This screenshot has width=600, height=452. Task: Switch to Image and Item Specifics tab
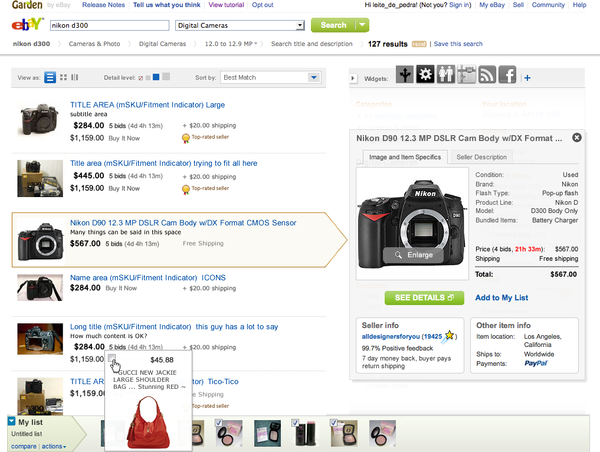coord(405,157)
